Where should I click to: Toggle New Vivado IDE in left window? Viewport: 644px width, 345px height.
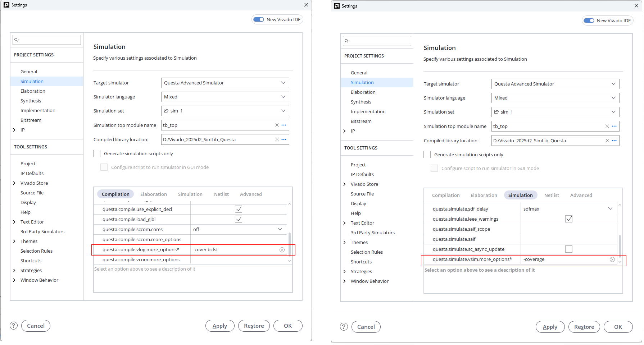(259, 19)
